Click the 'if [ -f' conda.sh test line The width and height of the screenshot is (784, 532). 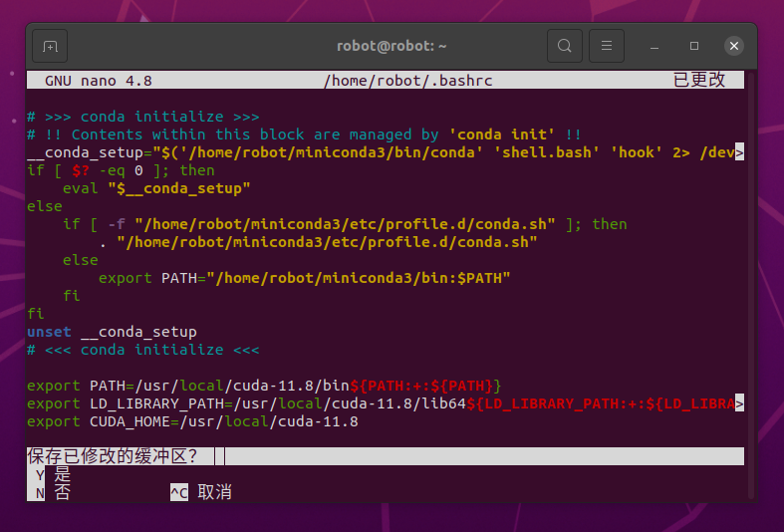pyautogui.click(x=345, y=224)
